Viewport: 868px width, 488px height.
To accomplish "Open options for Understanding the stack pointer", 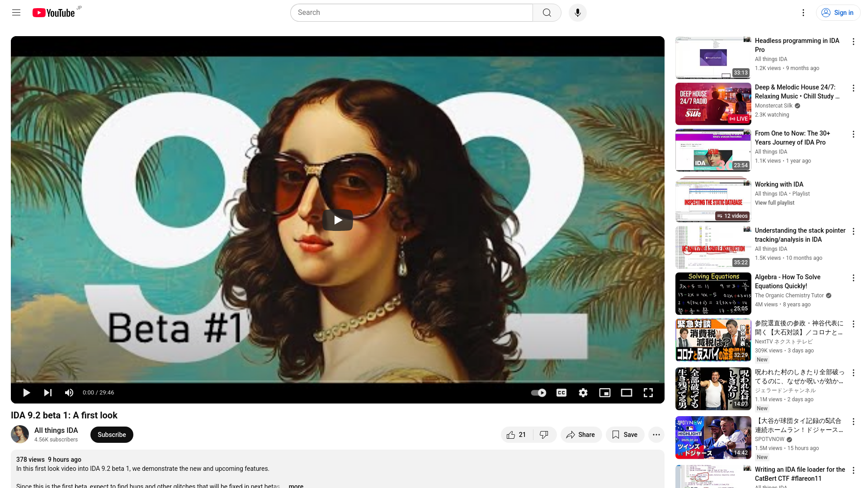I will pyautogui.click(x=854, y=231).
